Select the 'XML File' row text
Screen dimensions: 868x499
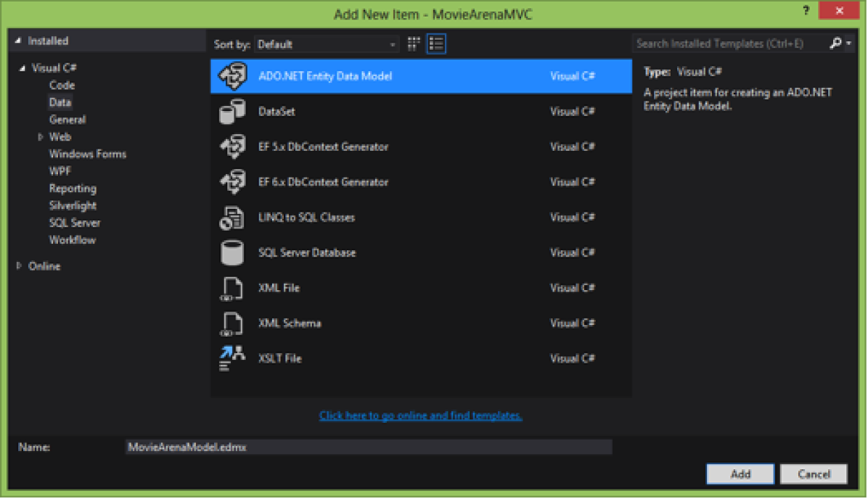point(279,288)
